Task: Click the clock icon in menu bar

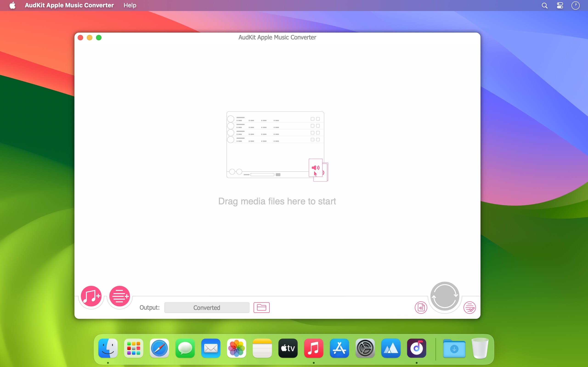Action: click(x=575, y=5)
